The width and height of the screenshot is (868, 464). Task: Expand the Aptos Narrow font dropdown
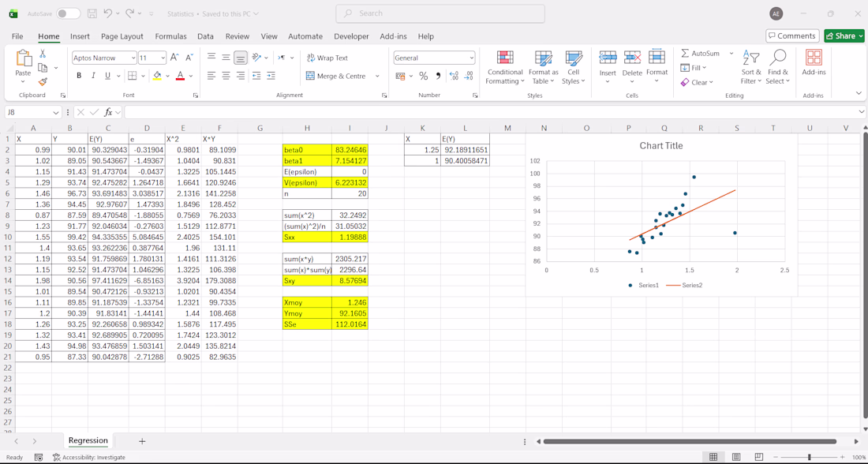click(133, 58)
